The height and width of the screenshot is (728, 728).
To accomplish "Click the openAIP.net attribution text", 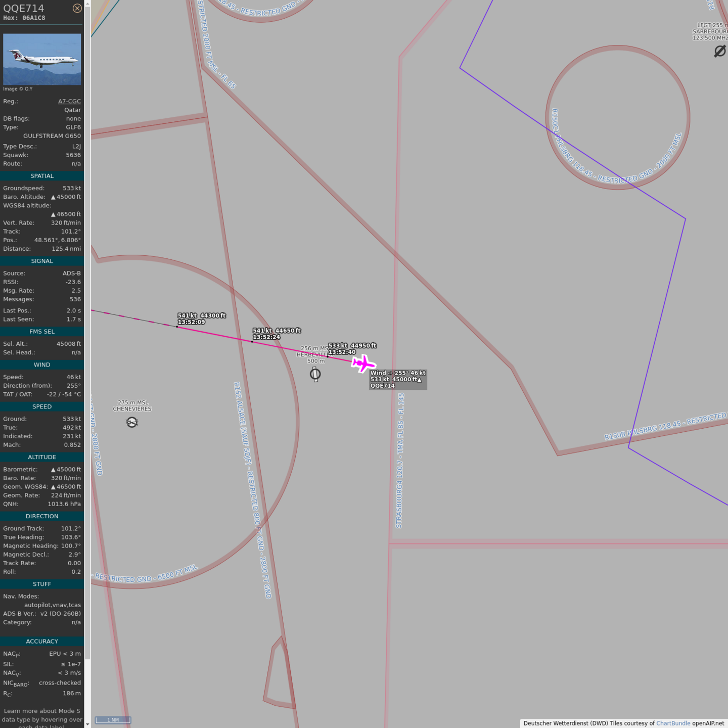I will [708, 723].
